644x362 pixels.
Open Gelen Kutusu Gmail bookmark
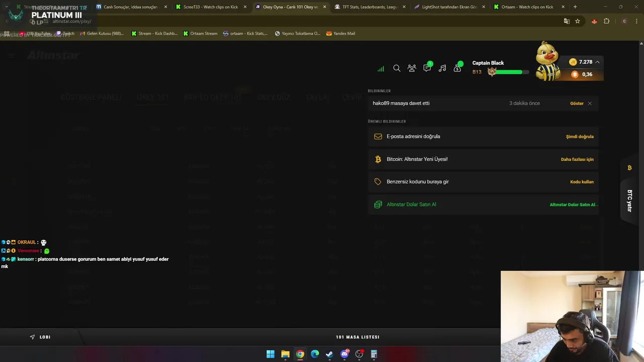[x=102, y=34]
